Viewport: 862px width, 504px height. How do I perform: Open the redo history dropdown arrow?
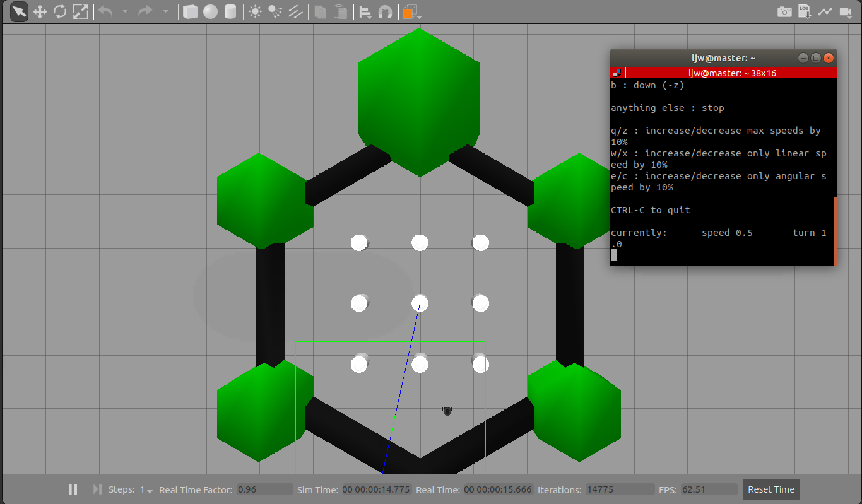165,11
